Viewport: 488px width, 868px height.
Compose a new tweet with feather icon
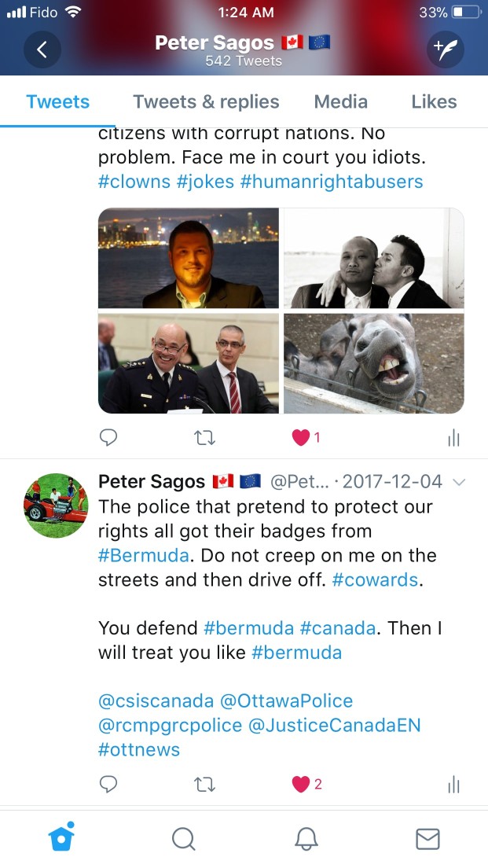click(445, 50)
